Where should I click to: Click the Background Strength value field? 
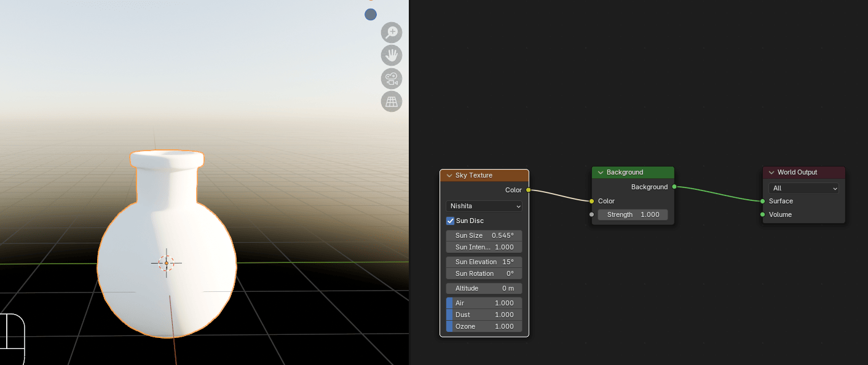click(x=633, y=215)
